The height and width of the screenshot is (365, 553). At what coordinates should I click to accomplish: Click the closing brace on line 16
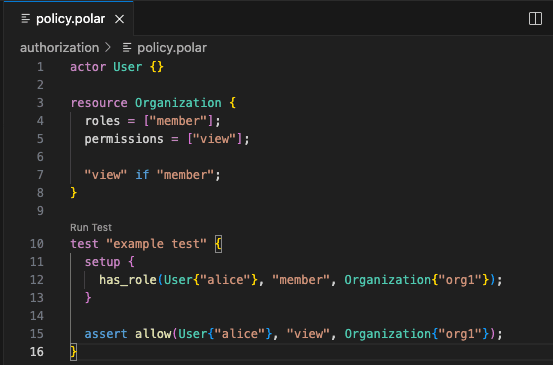73,352
